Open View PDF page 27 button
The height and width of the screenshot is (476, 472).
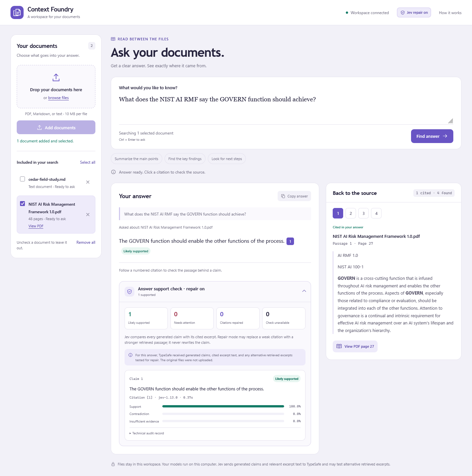[355, 346]
